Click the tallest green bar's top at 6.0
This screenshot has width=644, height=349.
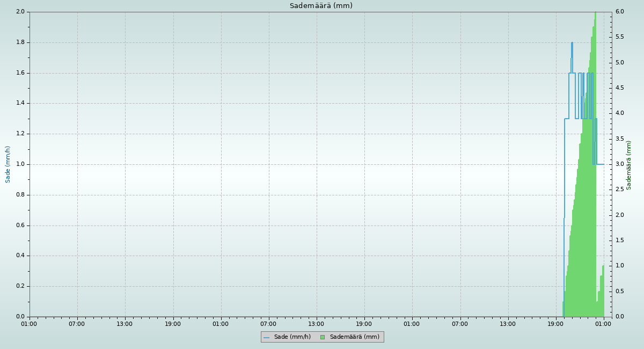tap(595, 13)
